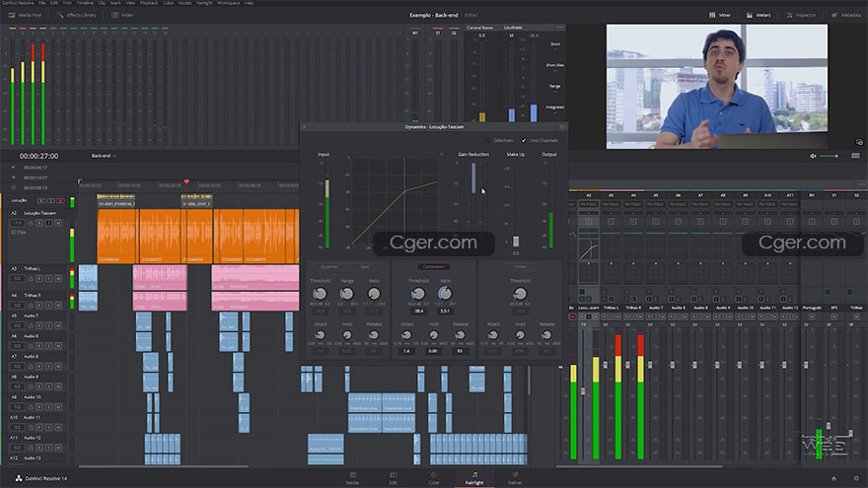868x488 pixels.
Task: Open the home icon in bottom-right corner
Action: [833, 478]
